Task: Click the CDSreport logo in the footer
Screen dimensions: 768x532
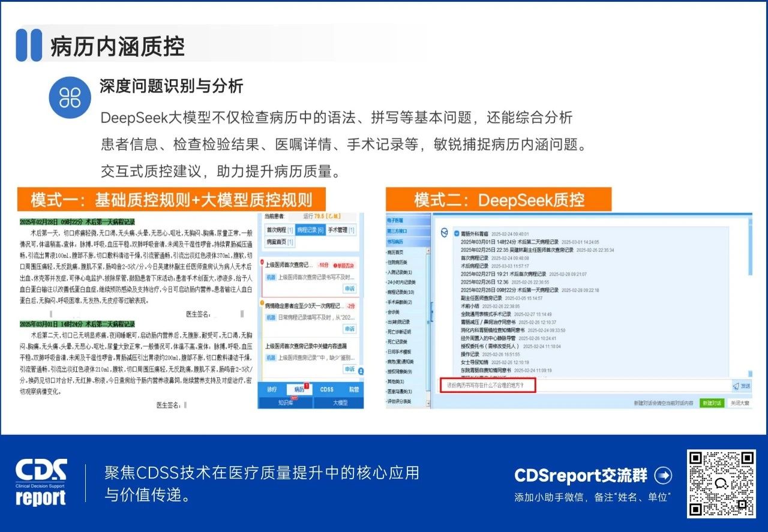Action: pyautogui.click(x=40, y=480)
